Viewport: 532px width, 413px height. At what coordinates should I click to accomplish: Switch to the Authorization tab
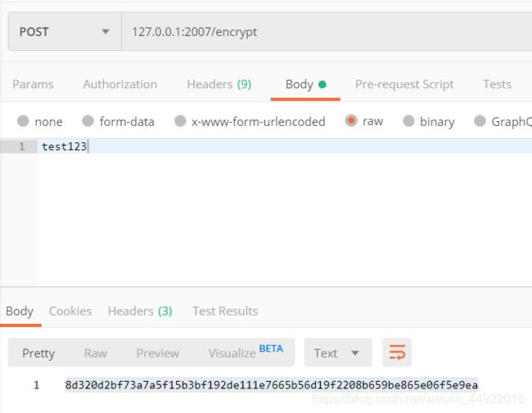[120, 84]
